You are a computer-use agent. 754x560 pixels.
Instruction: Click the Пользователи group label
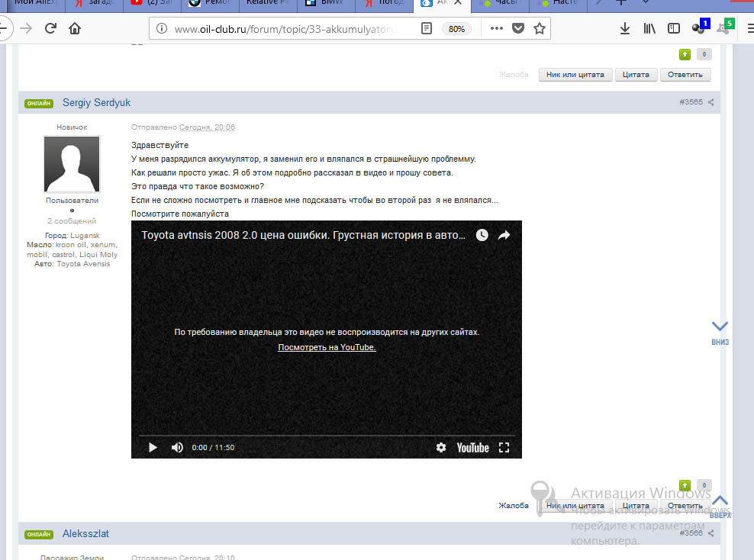coord(72,201)
